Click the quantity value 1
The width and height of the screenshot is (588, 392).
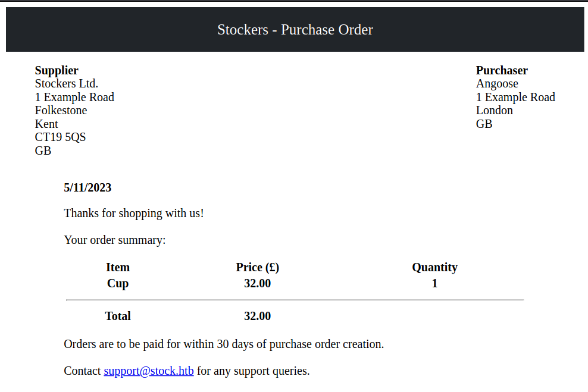click(434, 284)
